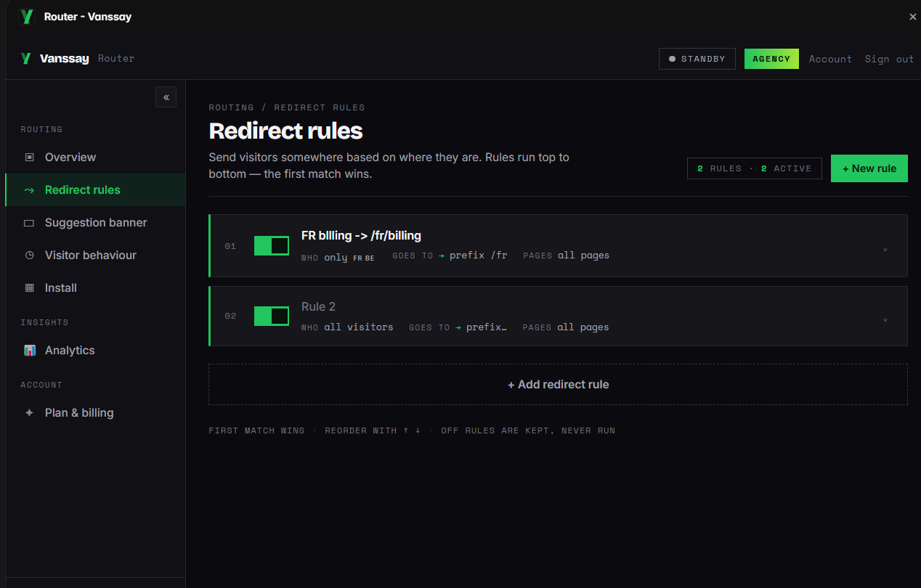The height and width of the screenshot is (588, 921).
Task: Click "all pages" in Rule 2
Action: tap(583, 327)
